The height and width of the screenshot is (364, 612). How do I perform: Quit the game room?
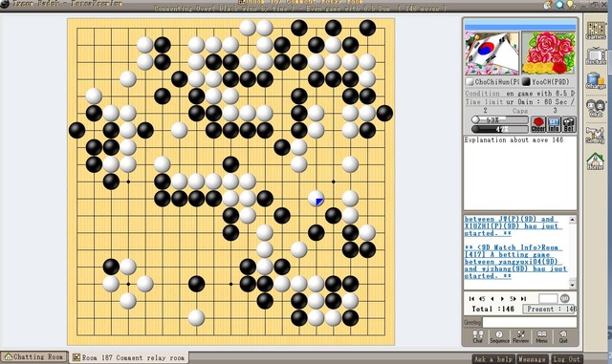tap(563, 336)
